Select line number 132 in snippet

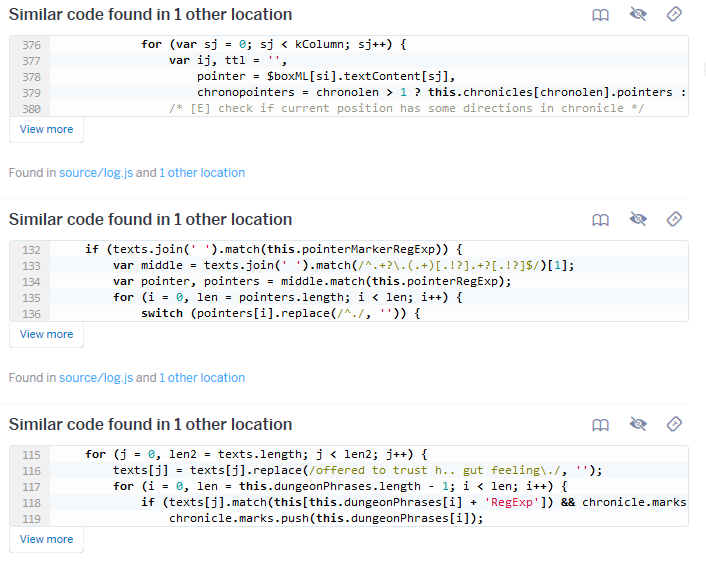tap(32, 250)
